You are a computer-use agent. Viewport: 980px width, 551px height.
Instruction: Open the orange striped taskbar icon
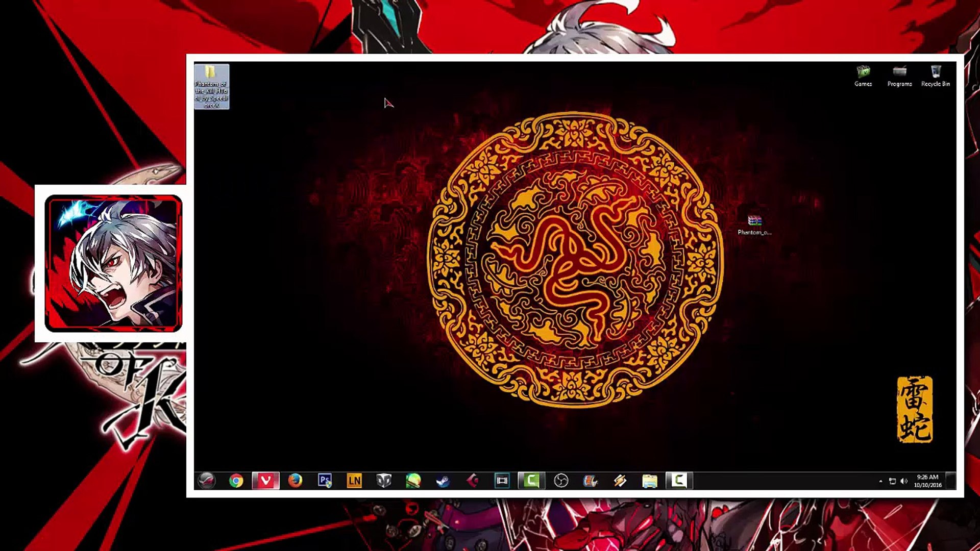click(x=620, y=481)
